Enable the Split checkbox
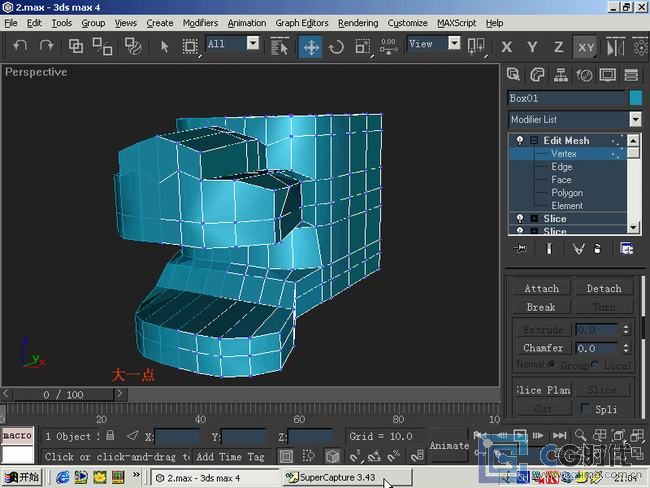Image resolution: width=650 pixels, height=488 pixels. pyautogui.click(x=585, y=409)
